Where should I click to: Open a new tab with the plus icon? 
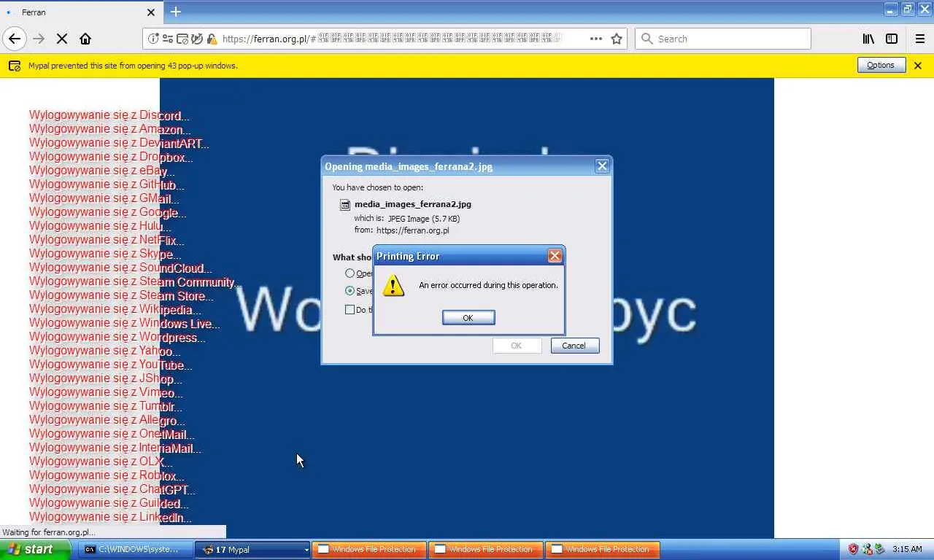pyautogui.click(x=176, y=12)
